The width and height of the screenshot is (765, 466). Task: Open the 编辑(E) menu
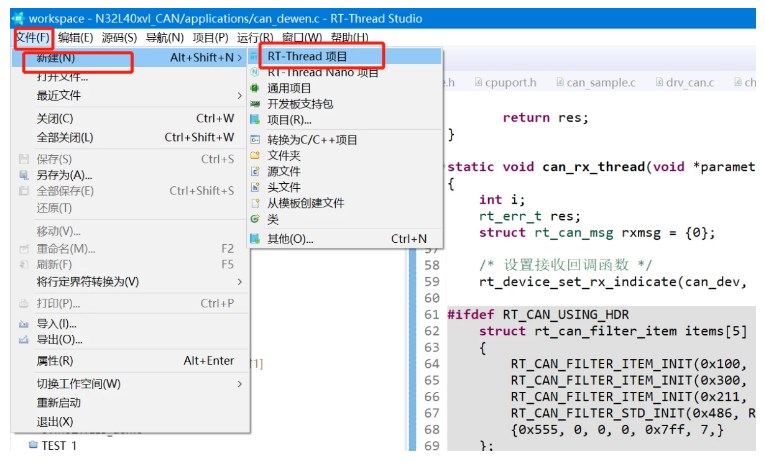[75, 38]
